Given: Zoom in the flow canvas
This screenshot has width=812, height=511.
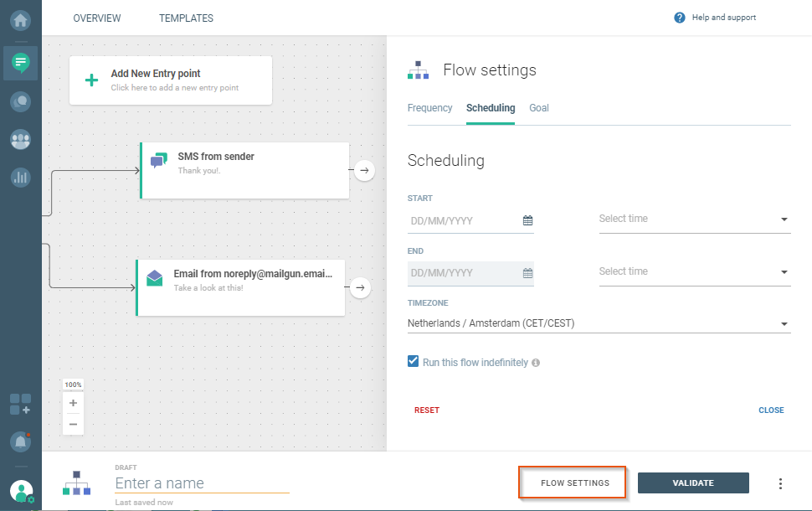Looking at the screenshot, I should [x=73, y=403].
